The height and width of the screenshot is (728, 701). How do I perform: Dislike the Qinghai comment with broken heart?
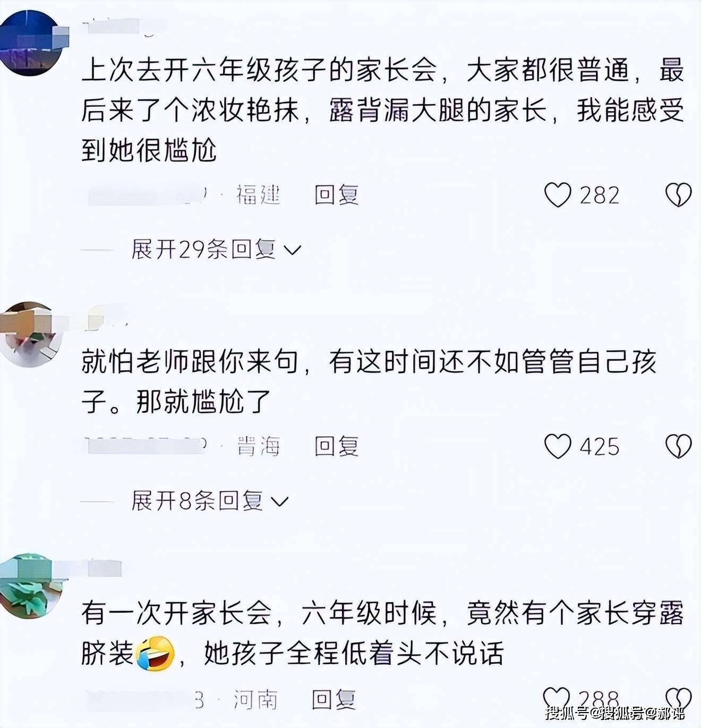[x=678, y=446]
